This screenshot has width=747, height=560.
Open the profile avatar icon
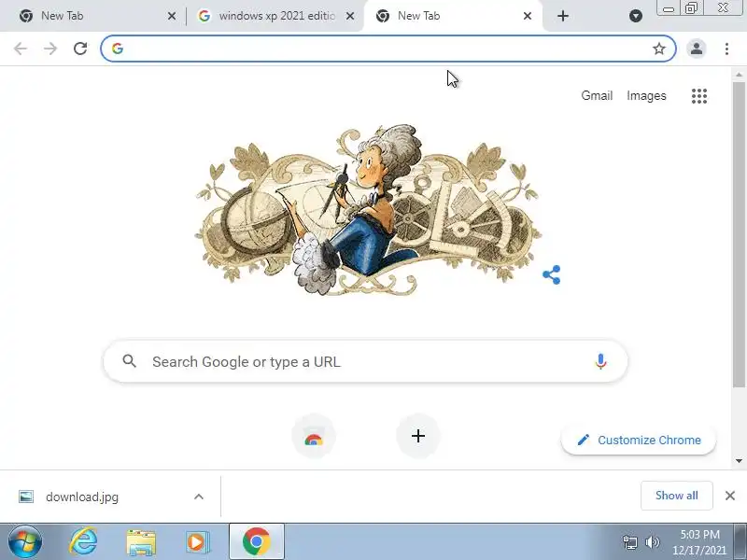coord(696,49)
